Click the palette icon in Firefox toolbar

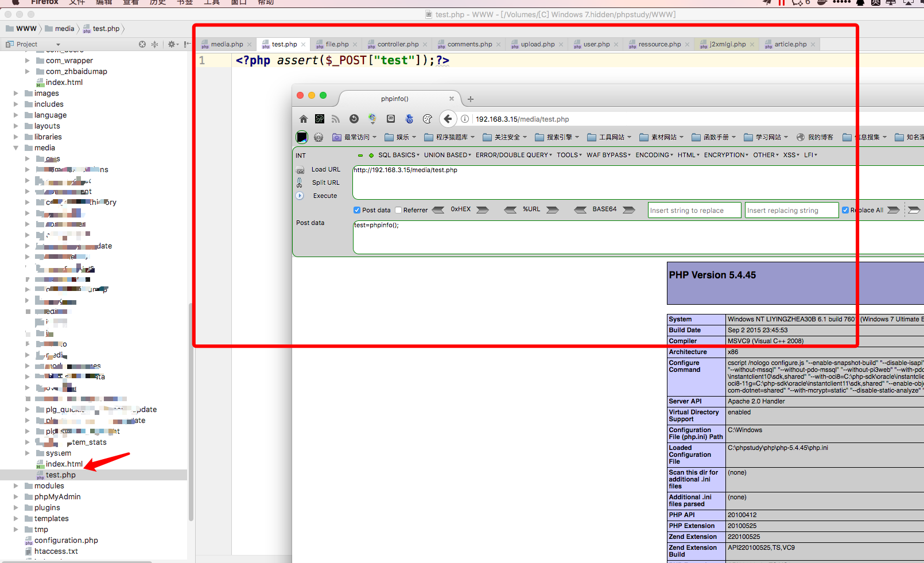pos(428,119)
